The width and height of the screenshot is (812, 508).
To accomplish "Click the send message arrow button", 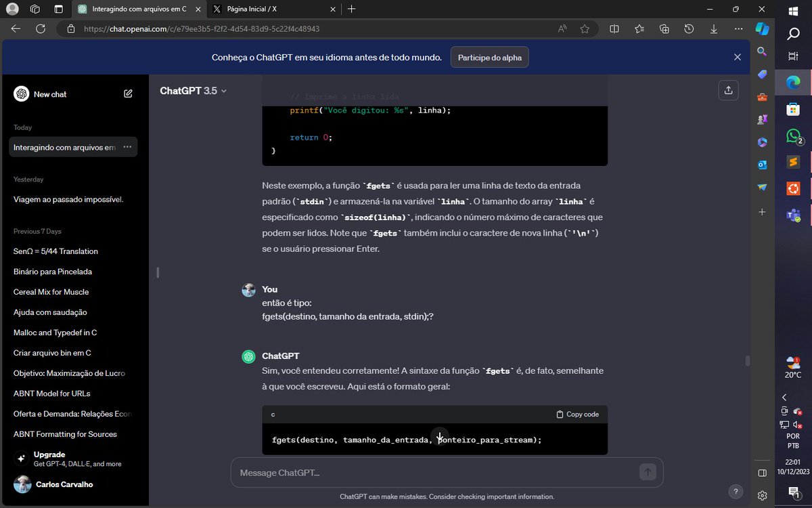I will pos(648,472).
